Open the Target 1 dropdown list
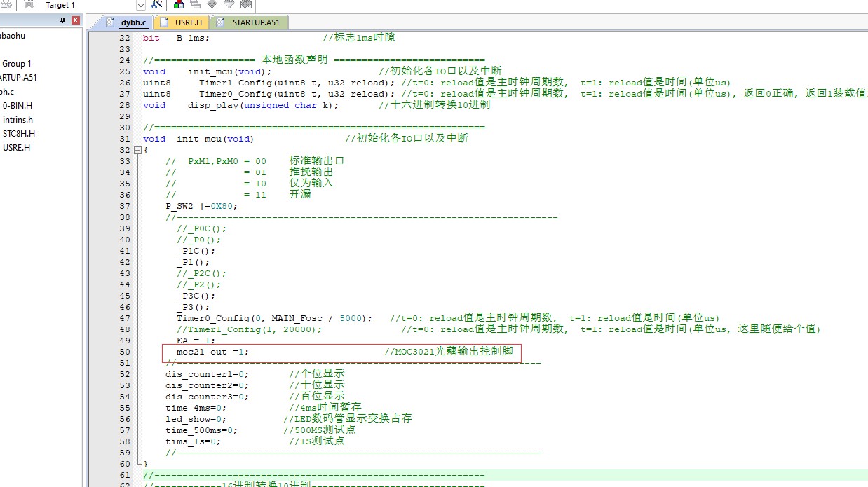 click(x=140, y=5)
